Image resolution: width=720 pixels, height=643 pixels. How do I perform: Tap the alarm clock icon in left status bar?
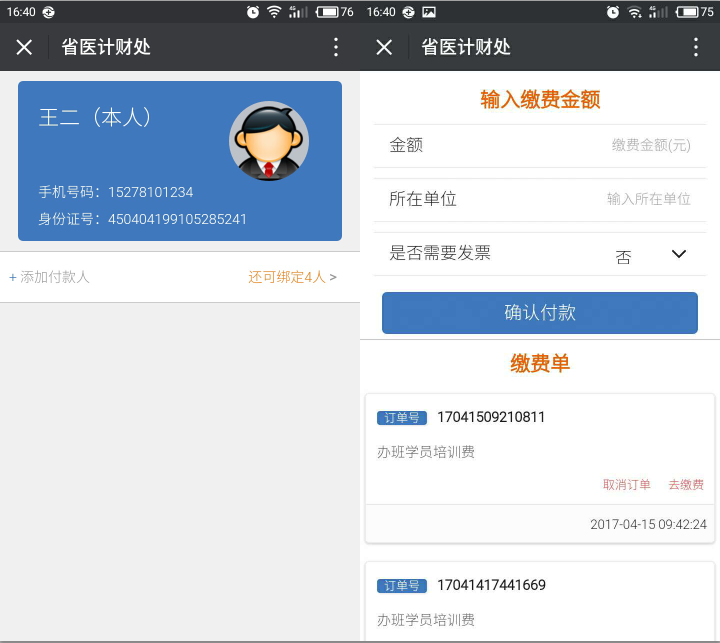click(x=253, y=12)
